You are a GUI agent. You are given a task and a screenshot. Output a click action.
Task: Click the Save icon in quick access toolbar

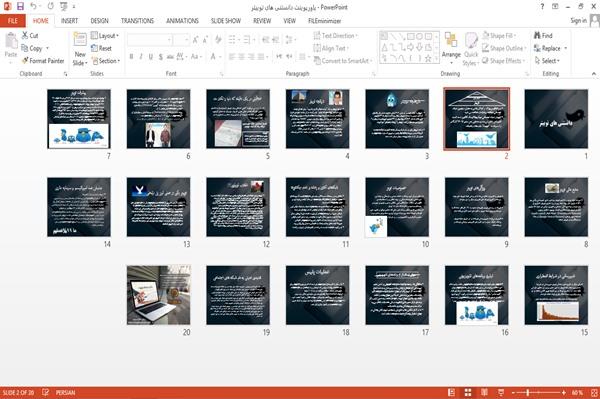(20, 6)
